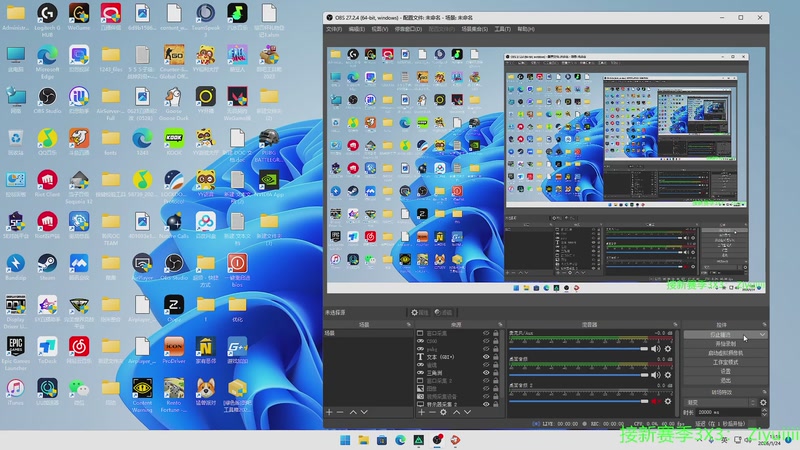This screenshot has height=450, width=800.
Task: Click the 设置 button in controls
Action: click(725, 371)
